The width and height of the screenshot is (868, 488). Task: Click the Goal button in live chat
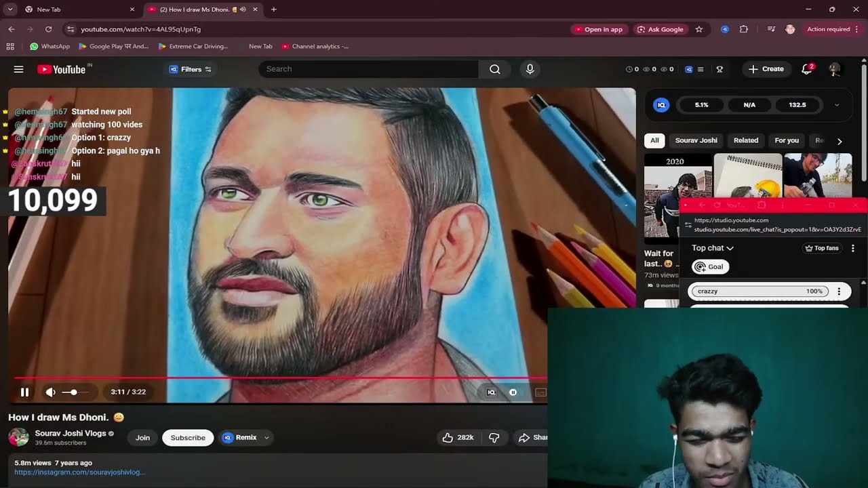coord(710,267)
